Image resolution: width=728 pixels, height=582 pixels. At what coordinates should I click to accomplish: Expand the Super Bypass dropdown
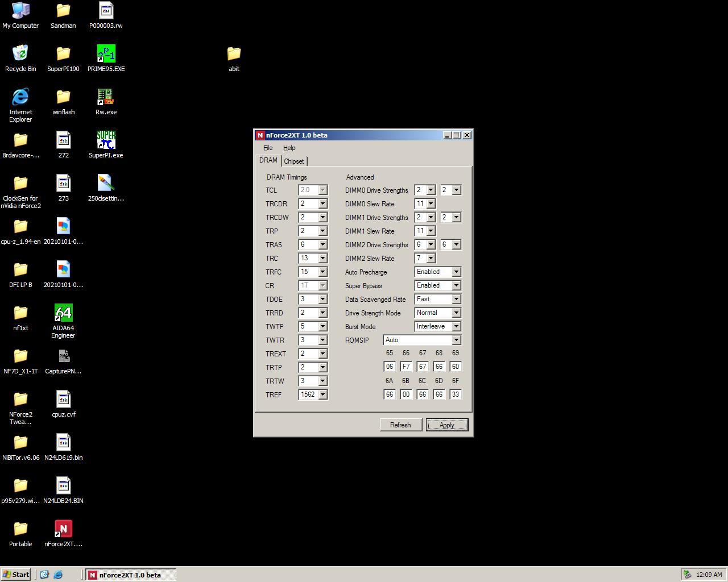point(456,285)
